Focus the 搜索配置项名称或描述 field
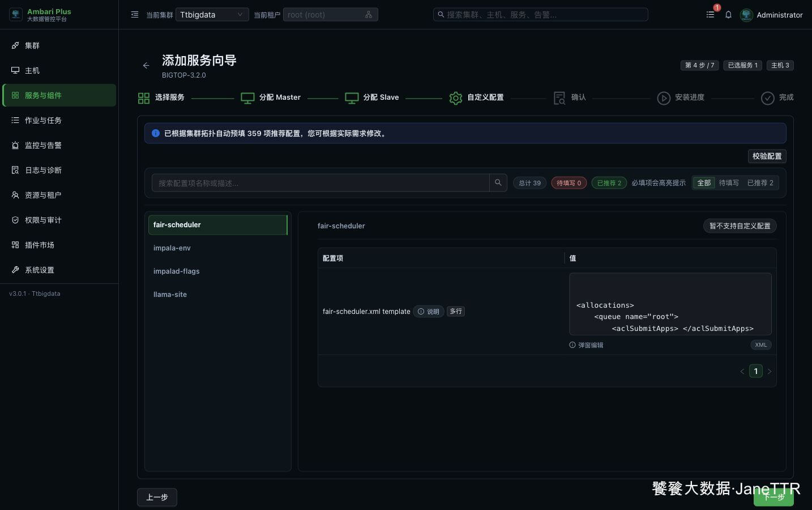The width and height of the screenshot is (812, 510). click(320, 182)
